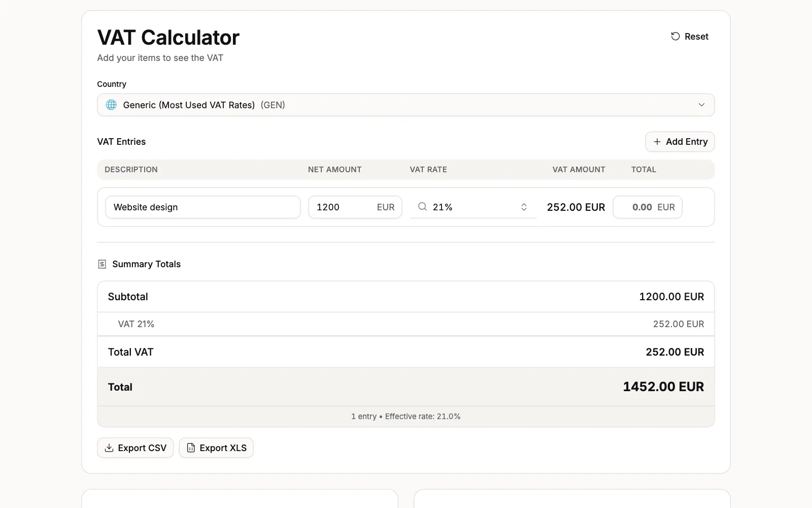Click the Total VAT label
The height and width of the screenshot is (508, 812).
click(130, 352)
